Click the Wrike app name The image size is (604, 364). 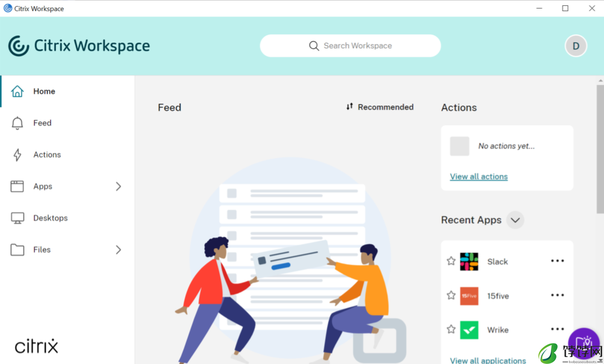click(497, 330)
